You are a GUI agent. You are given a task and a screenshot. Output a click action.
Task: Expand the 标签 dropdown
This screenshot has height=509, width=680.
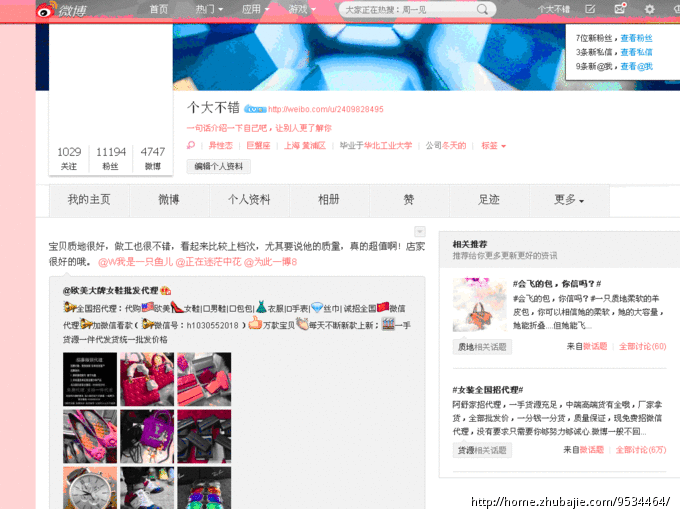coord(494,146)
